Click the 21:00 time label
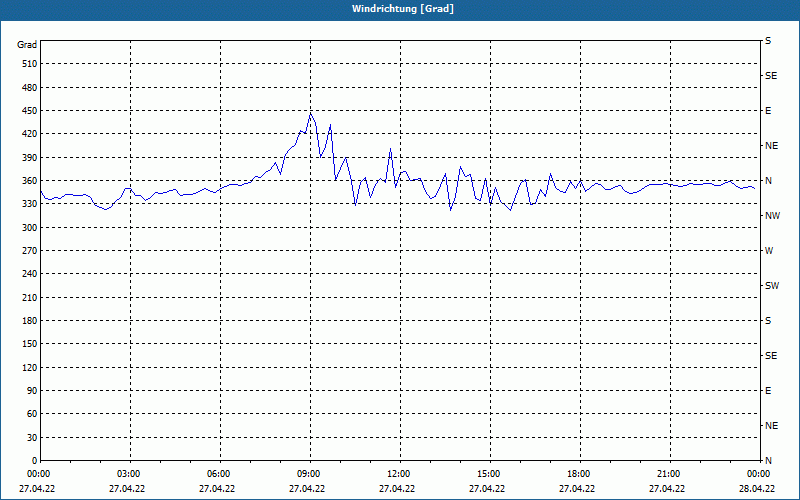The width and height of the screenshot is (800, 500). (668, 474)
